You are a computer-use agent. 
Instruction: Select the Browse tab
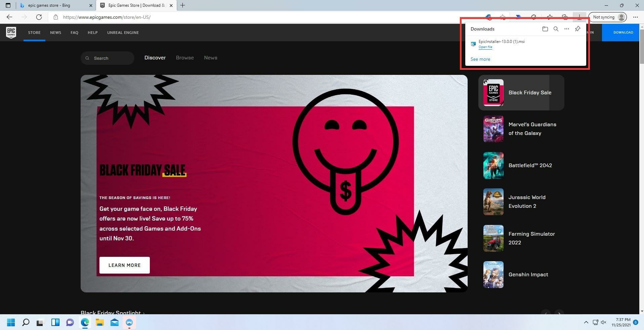[x=185, y=58]
